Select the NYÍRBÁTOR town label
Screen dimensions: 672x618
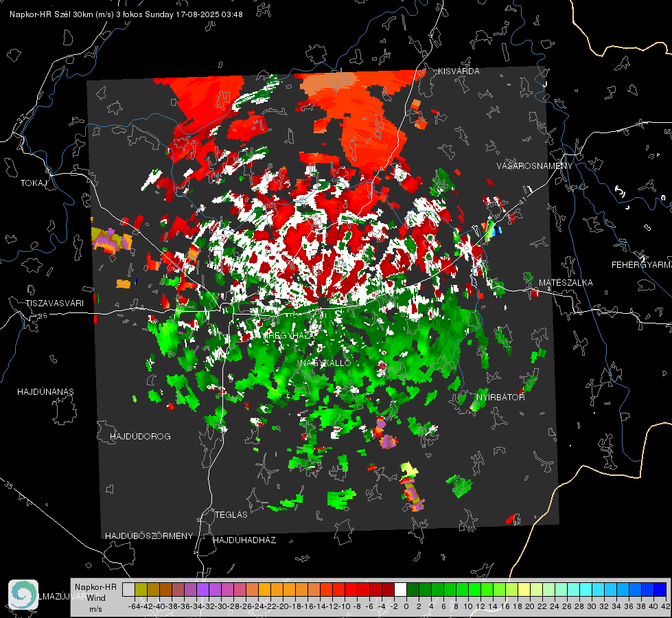(500, 397)
